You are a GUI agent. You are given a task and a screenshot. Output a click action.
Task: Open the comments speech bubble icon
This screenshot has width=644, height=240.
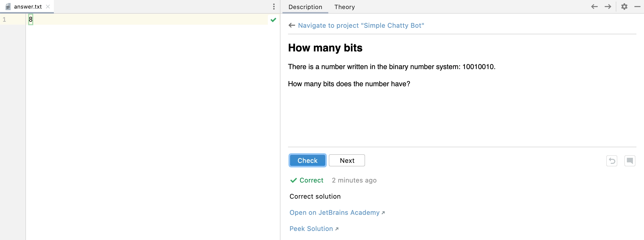630,161
